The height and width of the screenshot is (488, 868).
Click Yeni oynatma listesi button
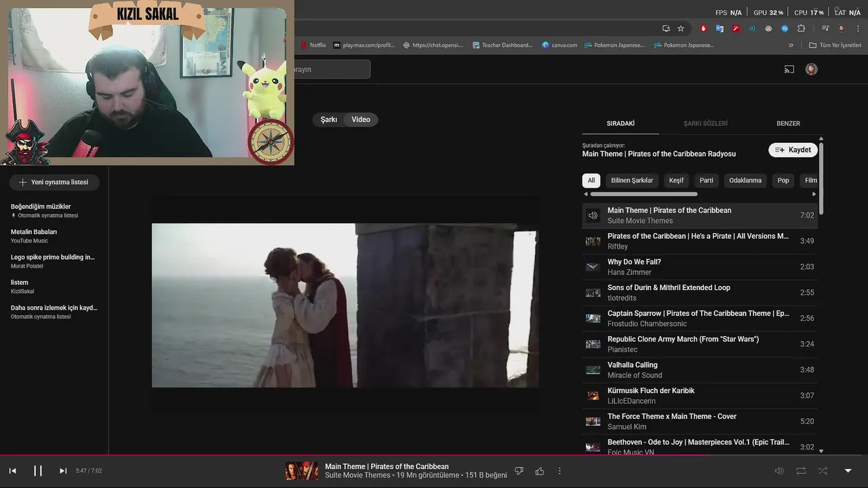(54, 182)
